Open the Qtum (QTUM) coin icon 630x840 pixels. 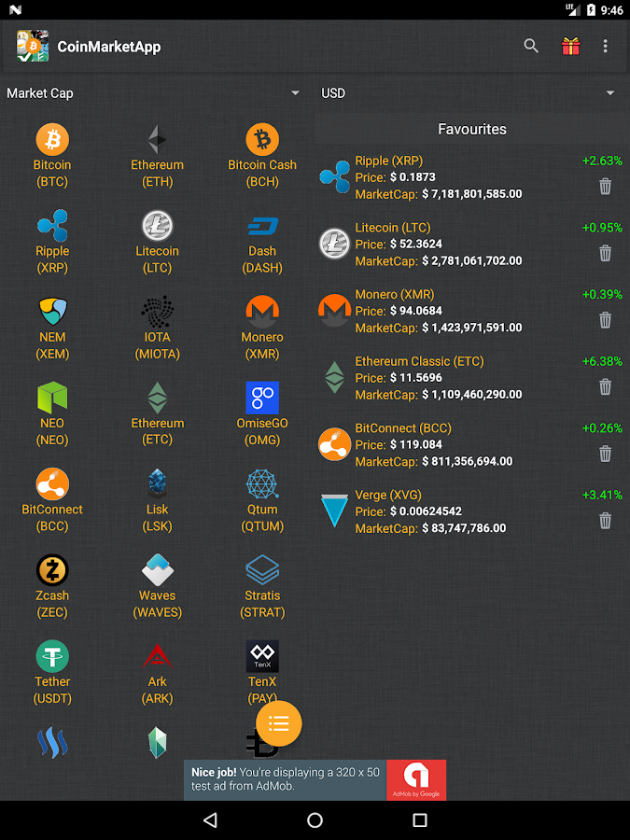tap(262, 483)
